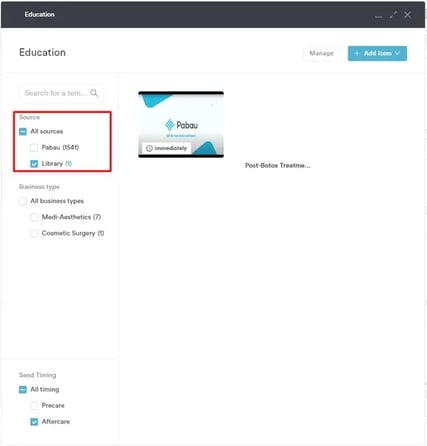Select the Cosmetic Surgery checkbox
This screenshot has width=427, height=446.
[34, 233]
